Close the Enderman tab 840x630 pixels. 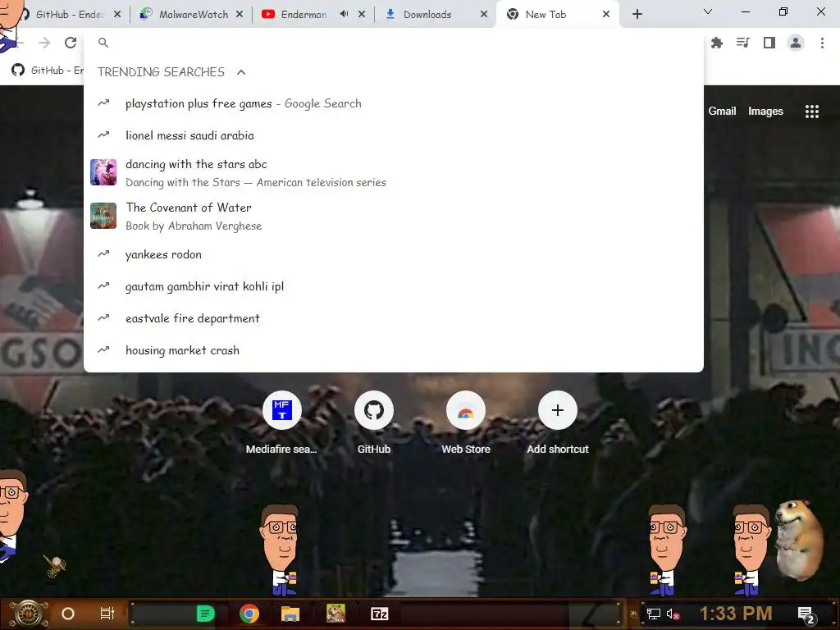pos(362,15)
